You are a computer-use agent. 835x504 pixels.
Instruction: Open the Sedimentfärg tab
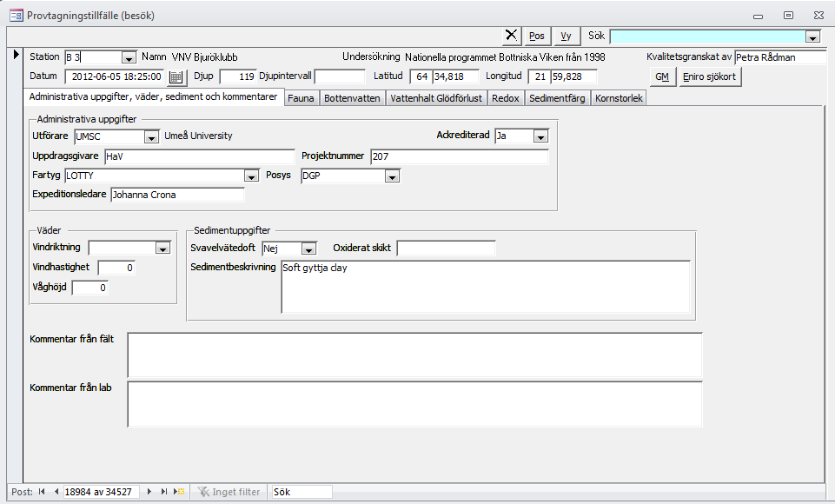tap(557, 98)
